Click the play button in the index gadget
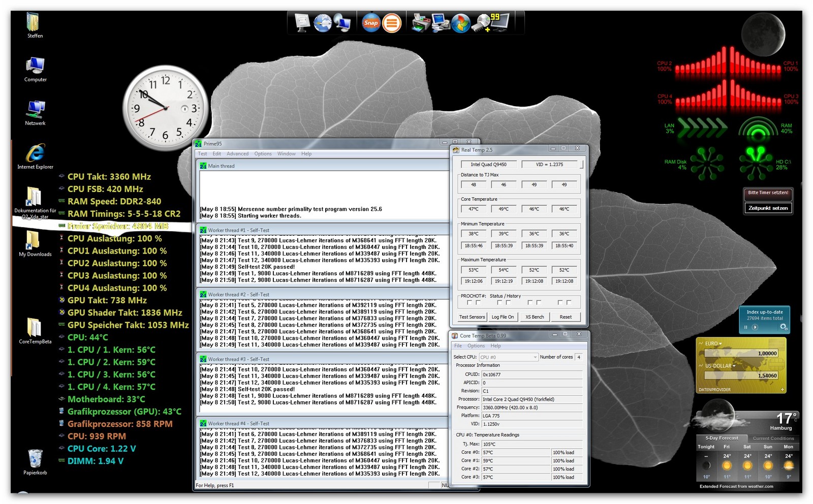Viewport: 813px width, 504px height. (755, 327)
